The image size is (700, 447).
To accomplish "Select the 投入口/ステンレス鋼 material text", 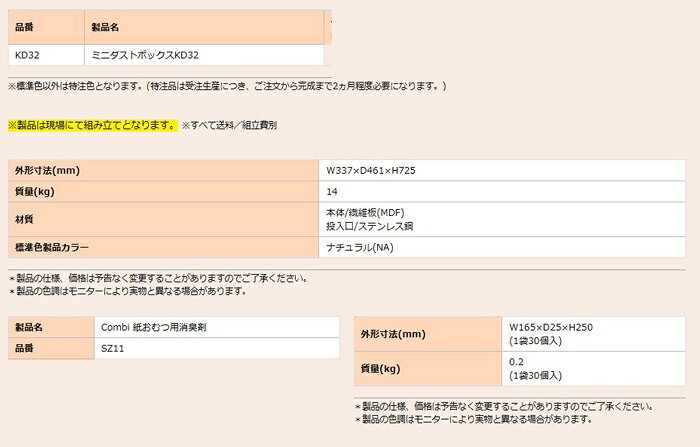I will 369,226.
